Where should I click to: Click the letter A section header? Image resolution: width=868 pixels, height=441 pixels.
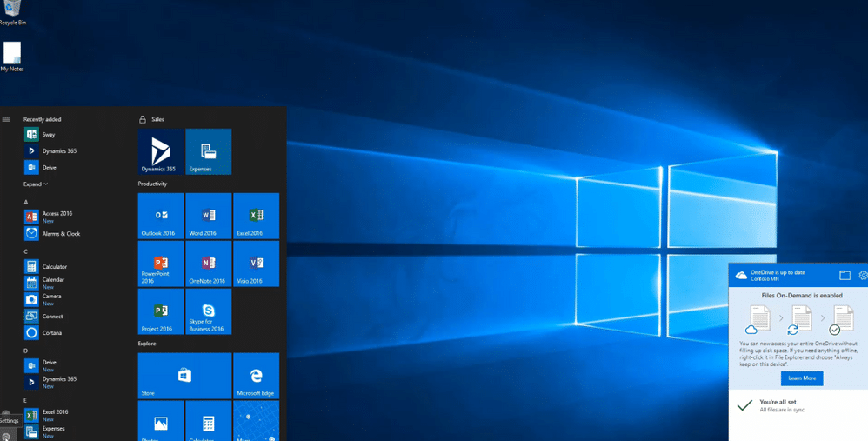click(x=25, y=202)
